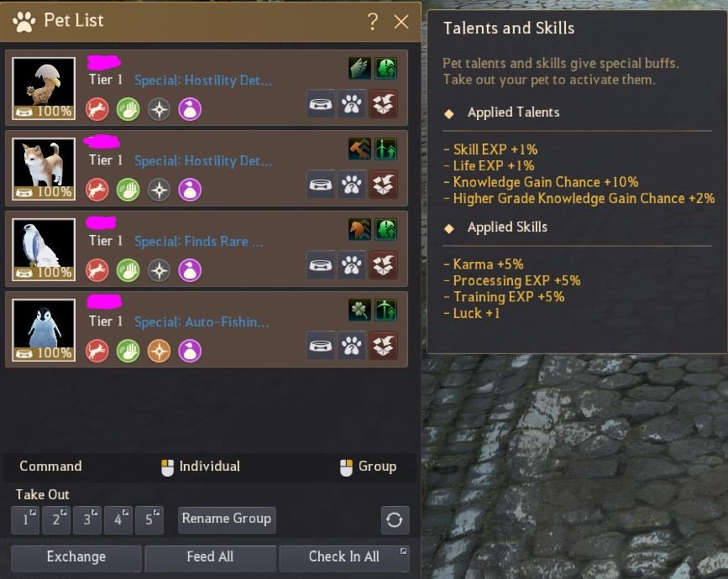Toggle purple bag icon on first pet row

tap(191, 109)
